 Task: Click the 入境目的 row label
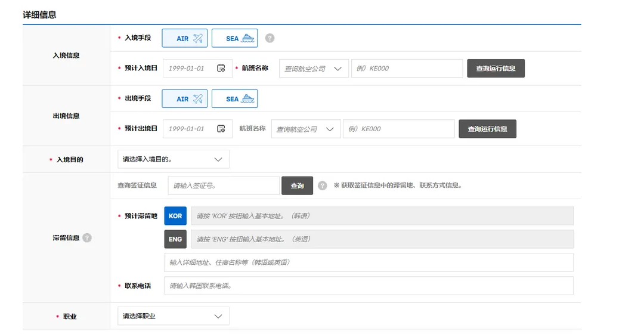point(70,159)
